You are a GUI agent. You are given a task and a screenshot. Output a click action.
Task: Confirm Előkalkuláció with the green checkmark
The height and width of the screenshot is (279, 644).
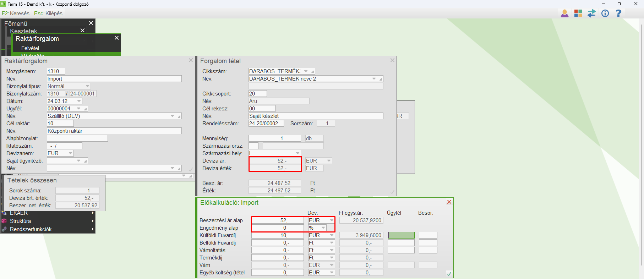[449, 274]
